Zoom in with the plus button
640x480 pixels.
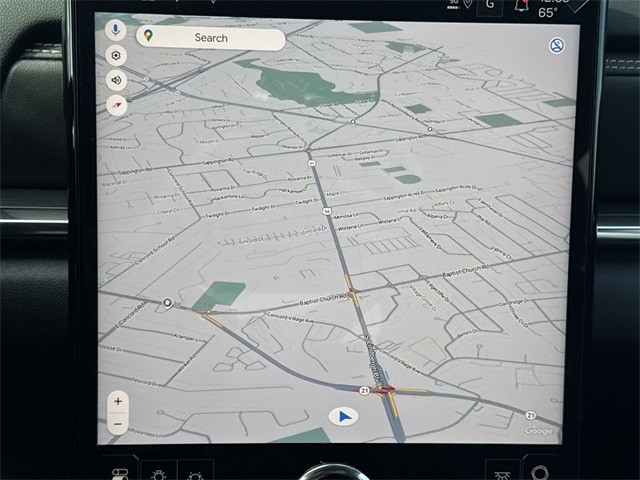118,401
